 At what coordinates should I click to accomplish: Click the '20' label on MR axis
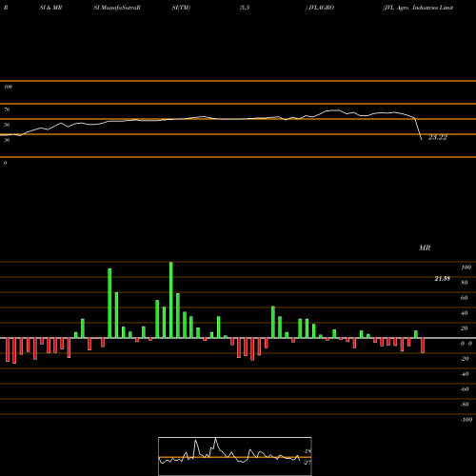pos(465,328)
